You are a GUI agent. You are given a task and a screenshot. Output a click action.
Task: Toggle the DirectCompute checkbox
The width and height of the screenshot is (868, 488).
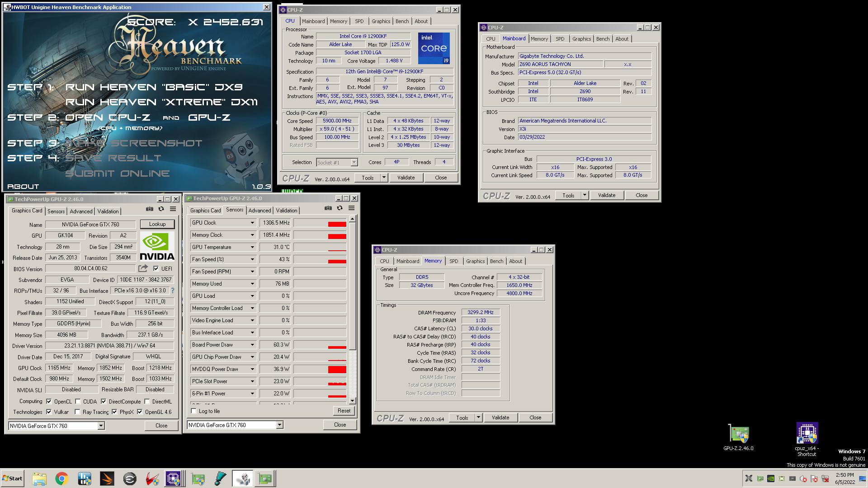click(104, 401)
